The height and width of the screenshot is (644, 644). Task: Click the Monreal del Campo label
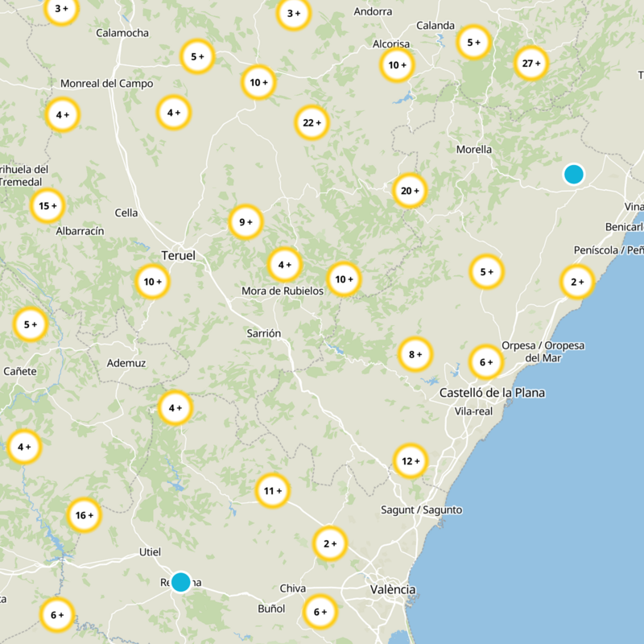pyautogui.click(x=107, y=84)
